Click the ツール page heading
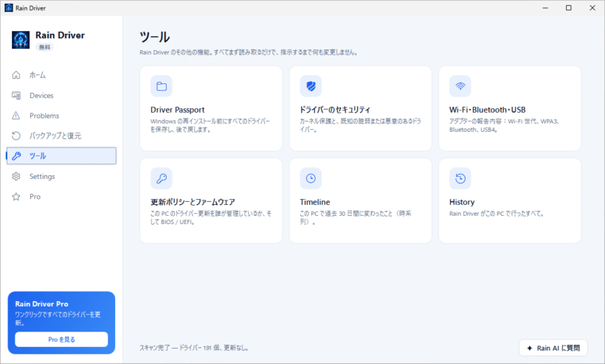The image size is (605, 364). (154, 37)
